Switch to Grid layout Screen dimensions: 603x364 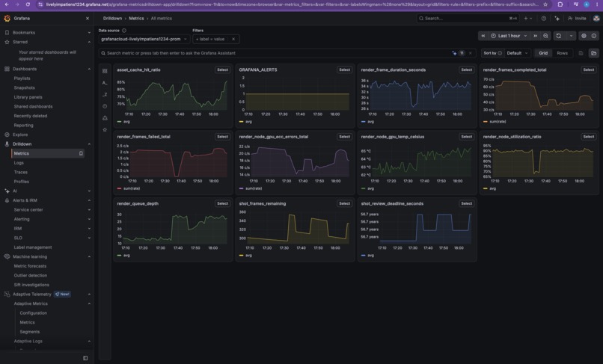(543, 53)
